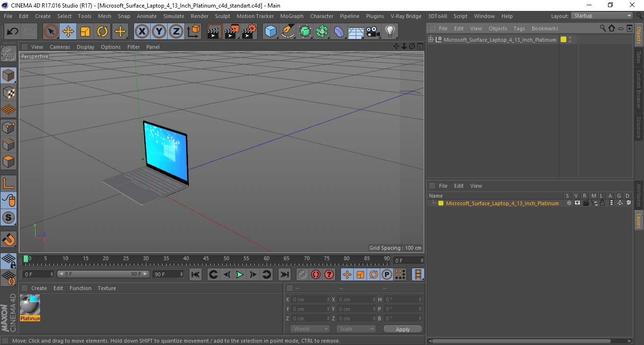Add a Cube primitive object
Viewport: 644px width, 345px height.
[x=271, y=32]
